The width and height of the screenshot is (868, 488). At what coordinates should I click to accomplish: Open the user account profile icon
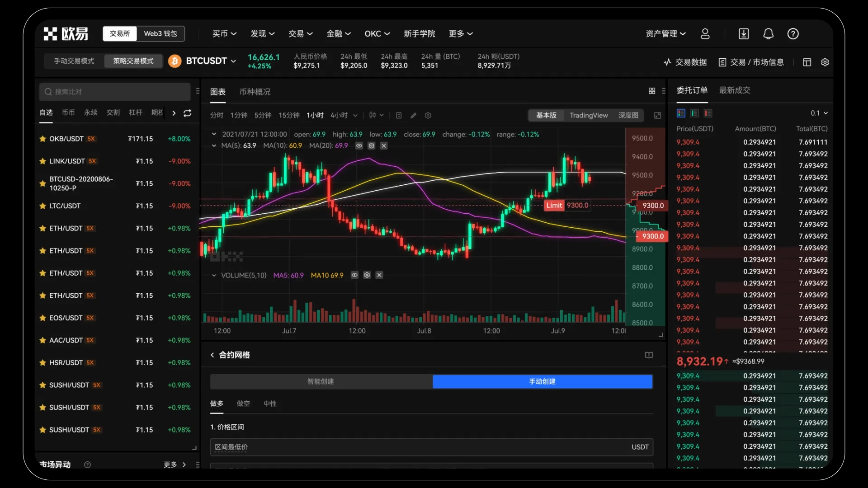click(705, 34)
